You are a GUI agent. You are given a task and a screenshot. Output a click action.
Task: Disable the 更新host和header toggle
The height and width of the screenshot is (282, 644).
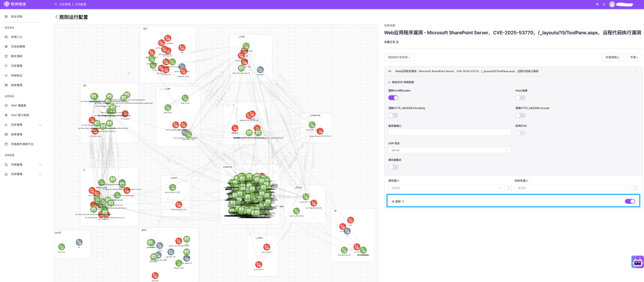393,97
